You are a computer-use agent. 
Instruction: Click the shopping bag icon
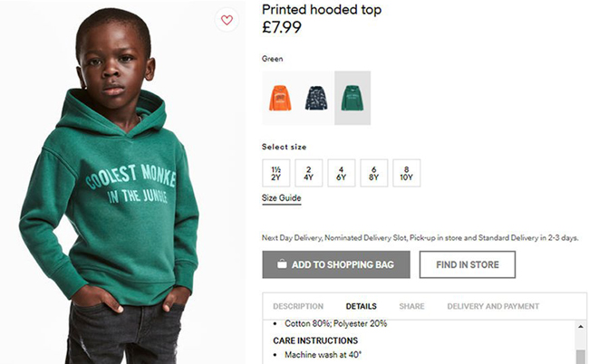pos(282,264)
